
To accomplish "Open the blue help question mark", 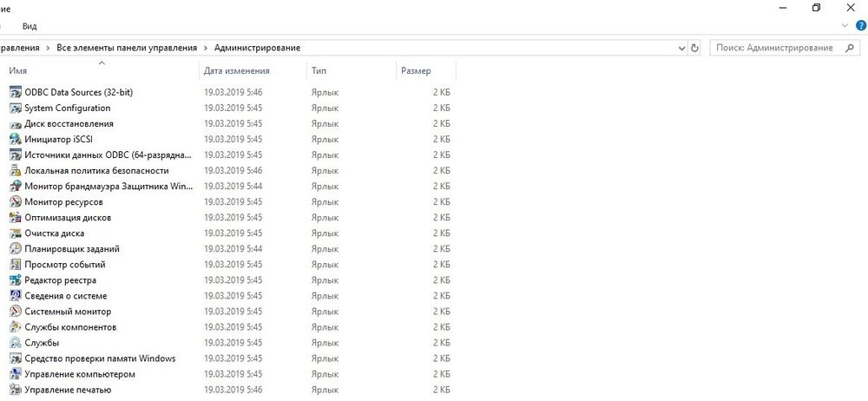I will coord(861,25).
